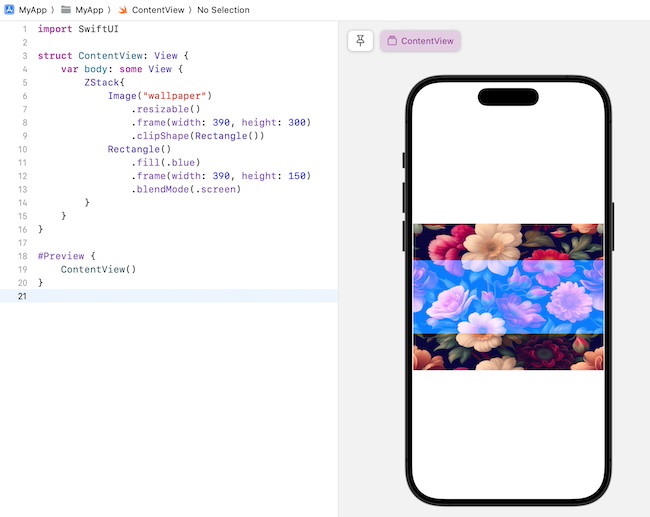Image resolution: width=650 pixels, height=517 pixels.
Task: Click the "wallpaper" string literal
Action: pyautogui.click(x=174, y=96)
